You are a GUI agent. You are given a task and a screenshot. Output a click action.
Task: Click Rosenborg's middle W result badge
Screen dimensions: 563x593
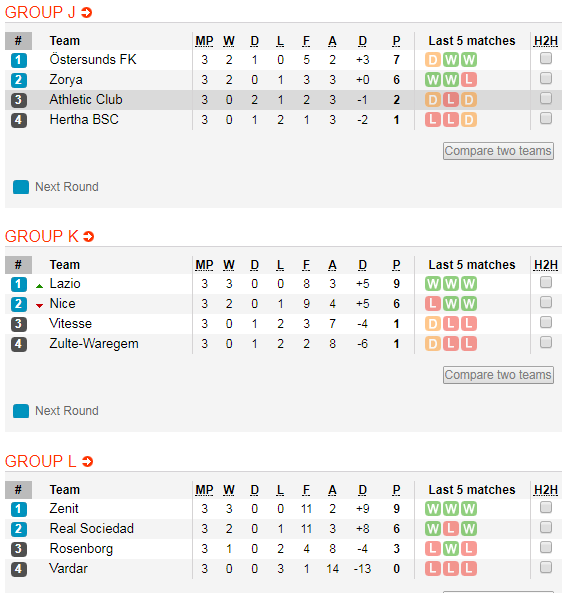tap(451, 549)
